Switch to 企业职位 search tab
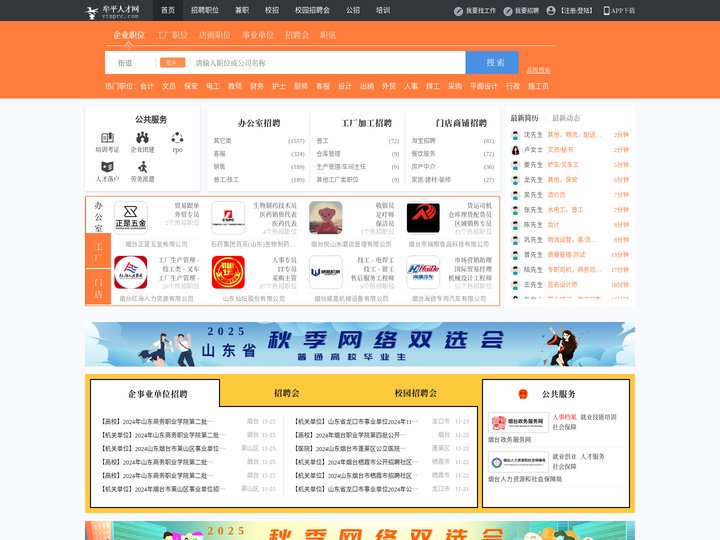This screenshot has height=540, width=720. 129,35
